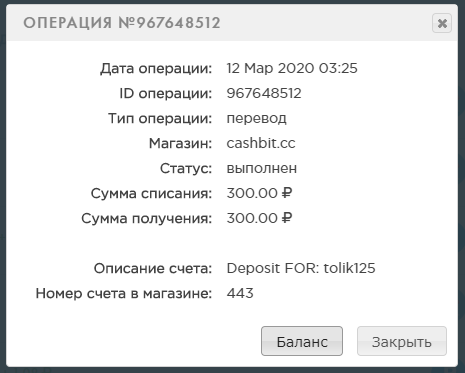Screen dimensions: 465x373
Task: Click the shop account number 443
Action: [240, 293]
